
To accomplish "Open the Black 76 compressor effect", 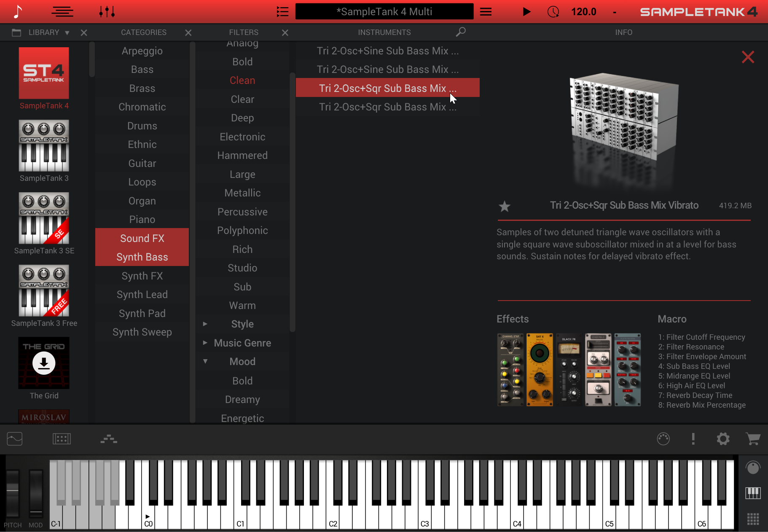I will coord(569,370).
